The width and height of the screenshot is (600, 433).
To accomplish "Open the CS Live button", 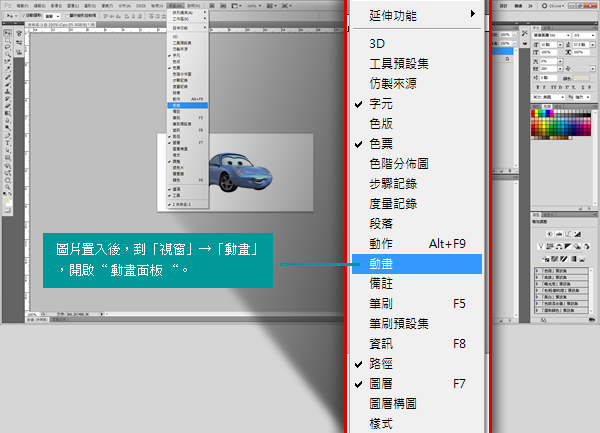I will tap(553, 6).
